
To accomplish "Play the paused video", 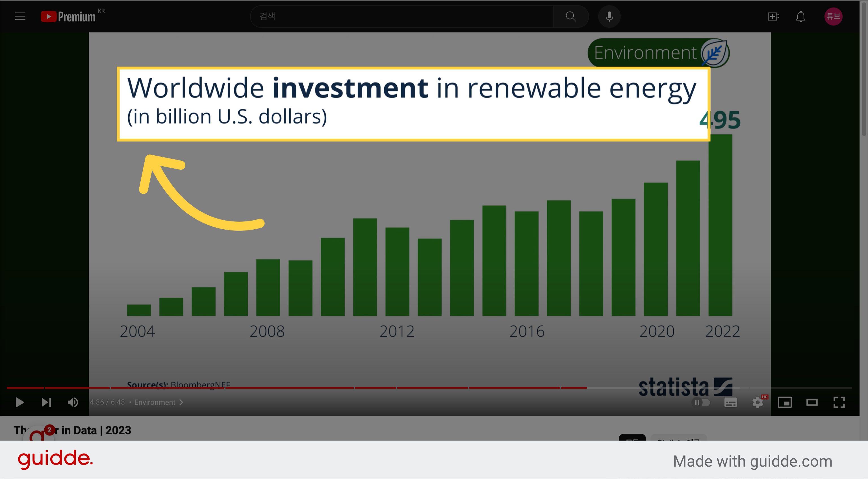I will [19, 402].
